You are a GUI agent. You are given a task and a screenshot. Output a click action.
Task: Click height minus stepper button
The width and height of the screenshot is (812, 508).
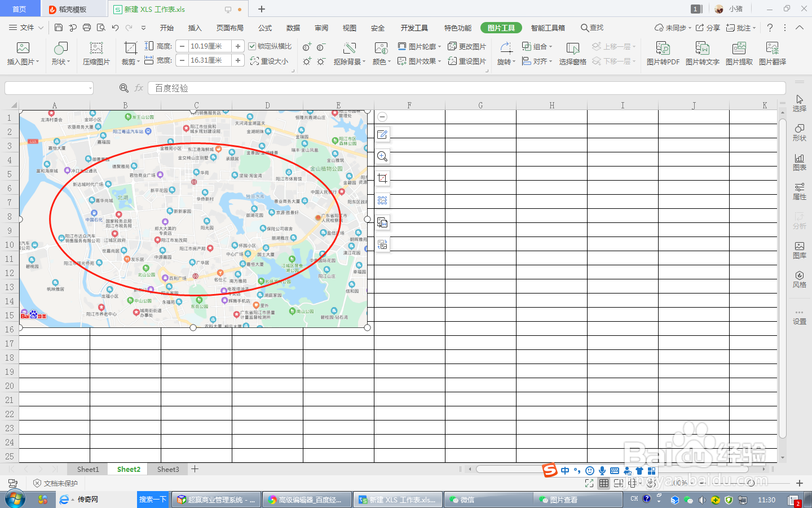(x=182, y=46)
